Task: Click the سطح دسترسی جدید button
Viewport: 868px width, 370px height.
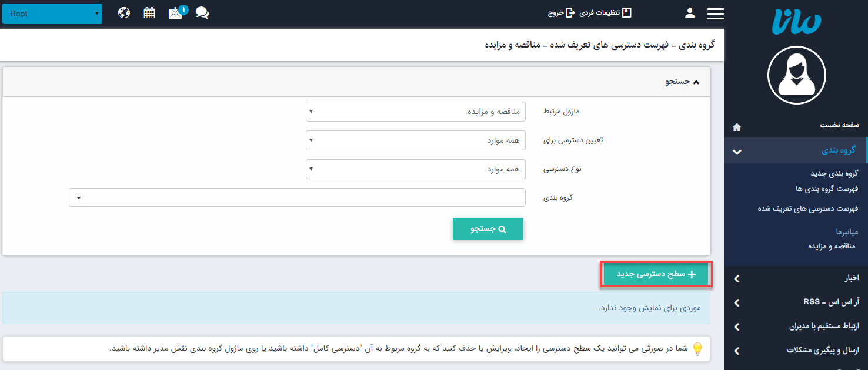Action: pyautogui.click(x=655, y=274)
